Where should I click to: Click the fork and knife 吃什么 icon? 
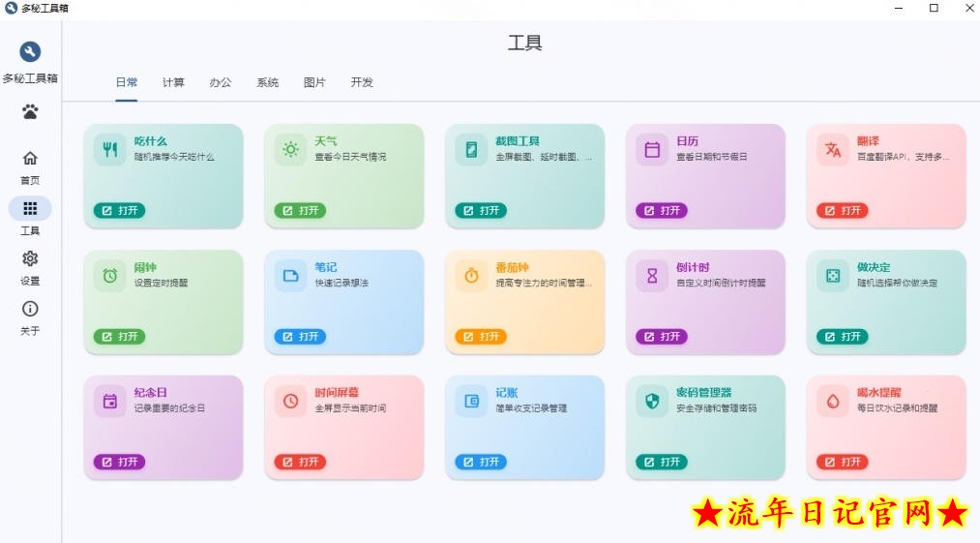click(x=110, y=149)
